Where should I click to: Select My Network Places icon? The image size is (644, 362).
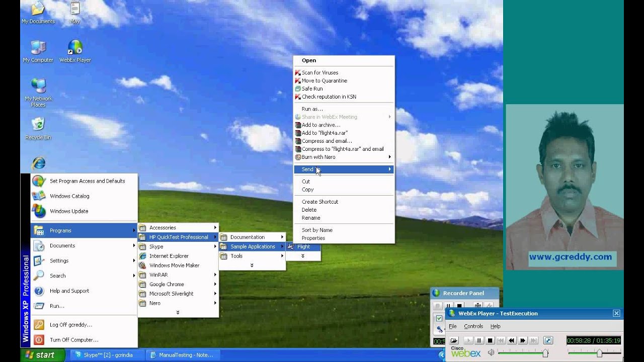pyautogui.click(x=38, y=93)
